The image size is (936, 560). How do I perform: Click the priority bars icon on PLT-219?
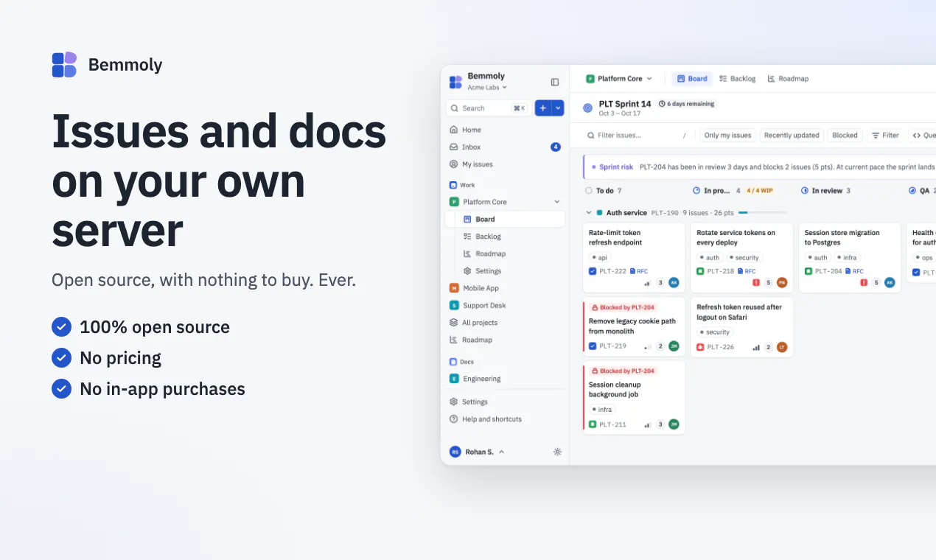(x=647, y=346)
